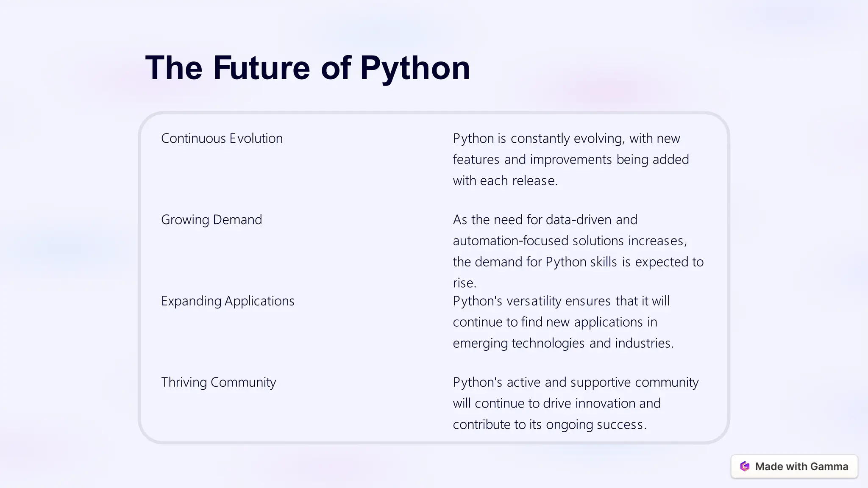The image size is (868, 488).
Task: Click the word 'Future' in the title
Action: click(x=262, y=68)
